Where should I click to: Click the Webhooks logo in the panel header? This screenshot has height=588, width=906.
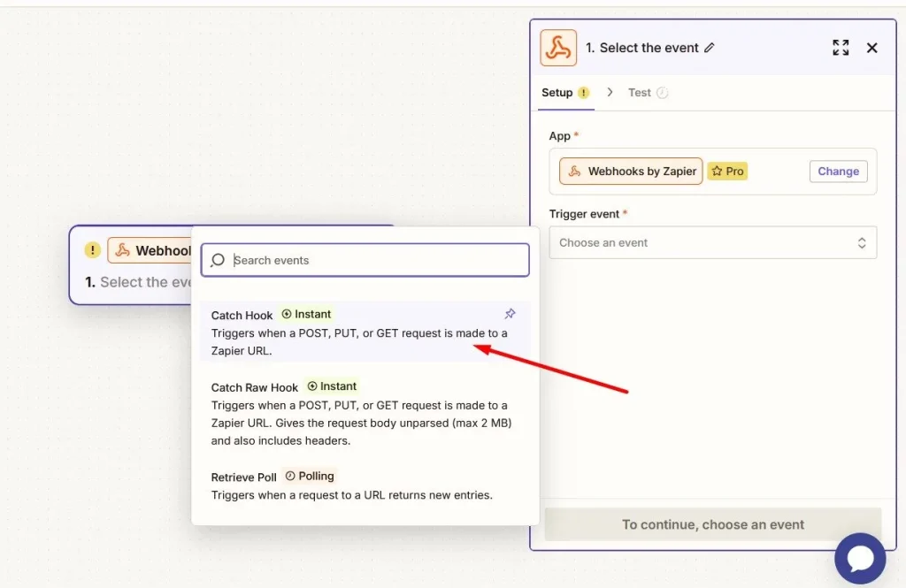(x=558, y=48)
